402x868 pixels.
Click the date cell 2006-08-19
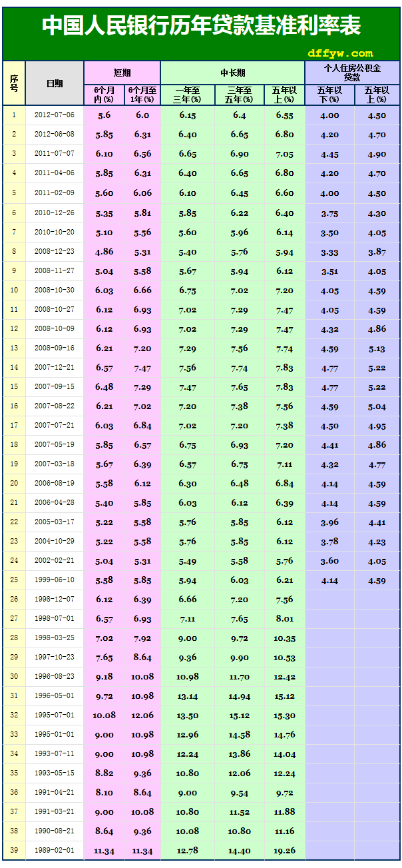pyautogui.click(x=55, y=484)
